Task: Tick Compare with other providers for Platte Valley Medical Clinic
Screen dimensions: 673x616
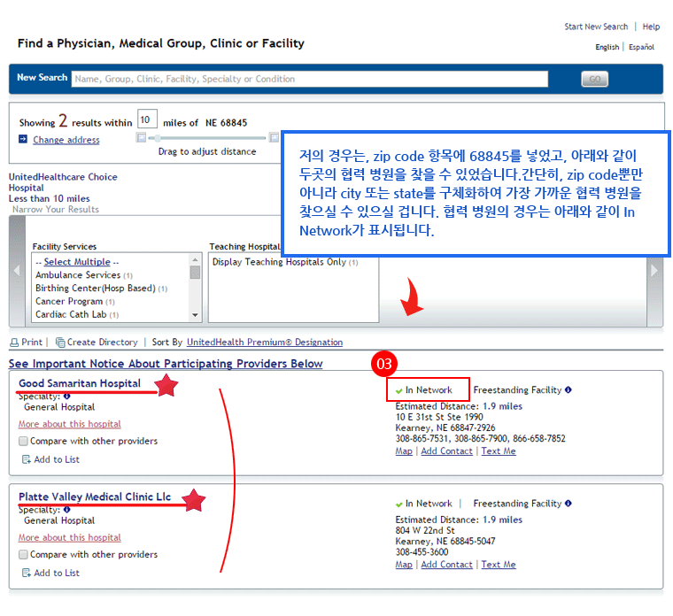Action: point(23,555)
